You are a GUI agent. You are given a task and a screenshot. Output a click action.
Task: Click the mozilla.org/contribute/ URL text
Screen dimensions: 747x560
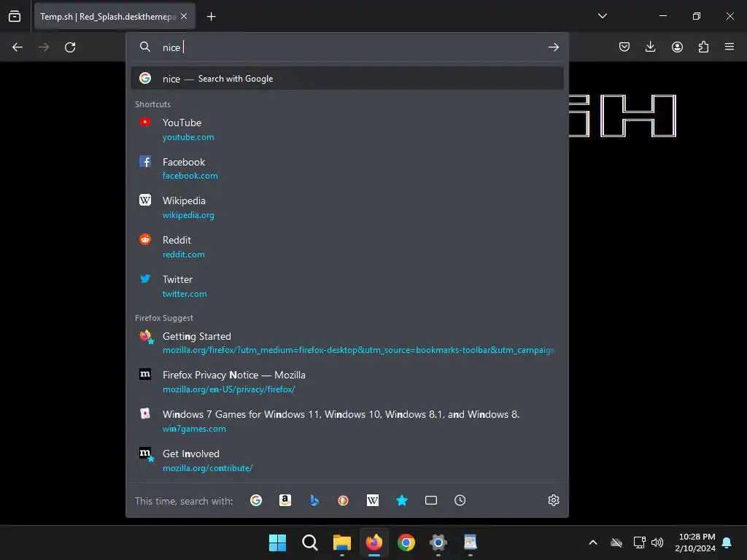tap(208, 468)
